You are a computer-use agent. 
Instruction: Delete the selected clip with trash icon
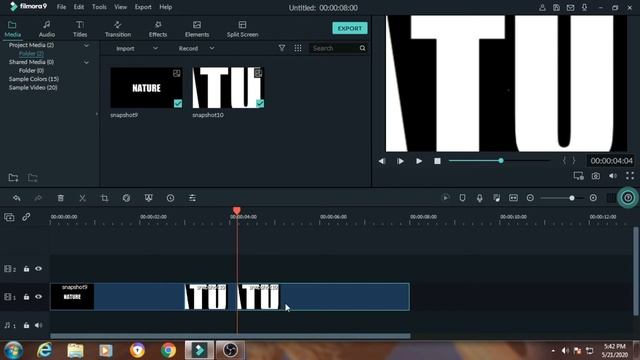pyautogui.click(x=60, y=198)
